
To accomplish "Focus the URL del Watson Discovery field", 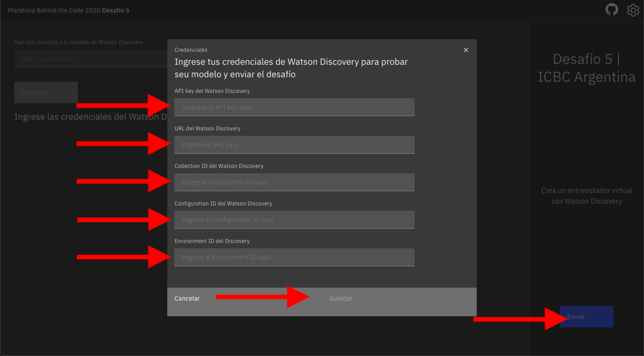I will click(294, 145).
